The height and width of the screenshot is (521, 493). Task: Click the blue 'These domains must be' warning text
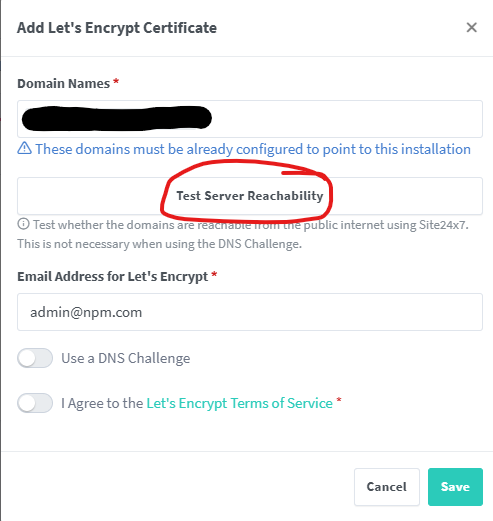[253, 149]
